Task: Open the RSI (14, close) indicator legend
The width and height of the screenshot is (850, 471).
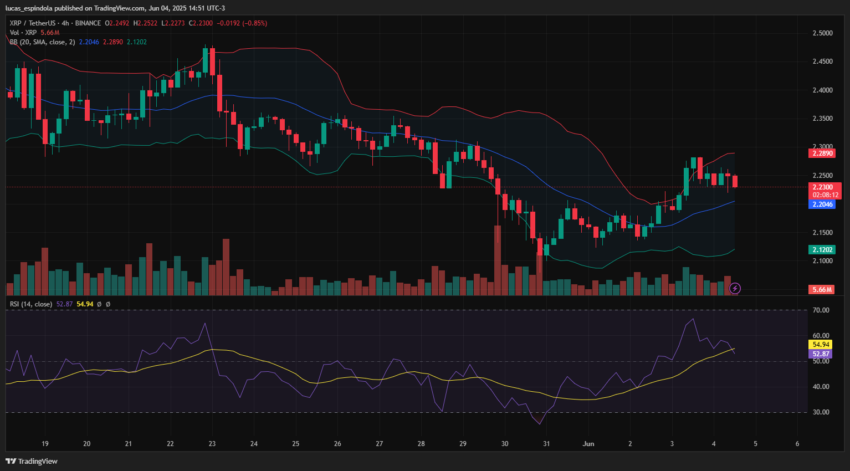Action: click(31, 304)
